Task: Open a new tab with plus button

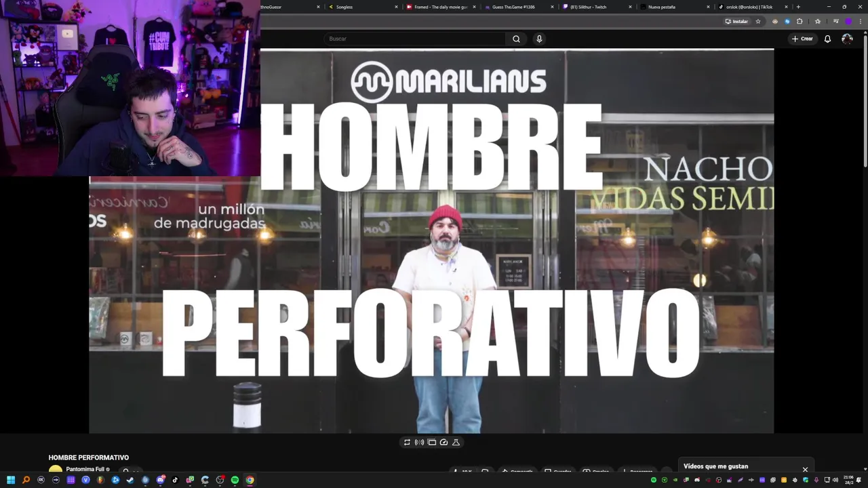Action: 798,7
